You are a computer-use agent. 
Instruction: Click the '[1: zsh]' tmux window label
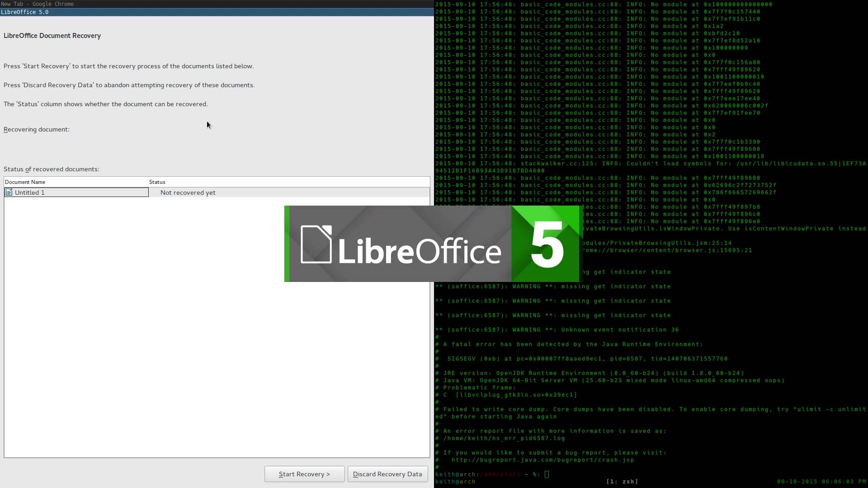pyautogui.click(x=622, y=482)
